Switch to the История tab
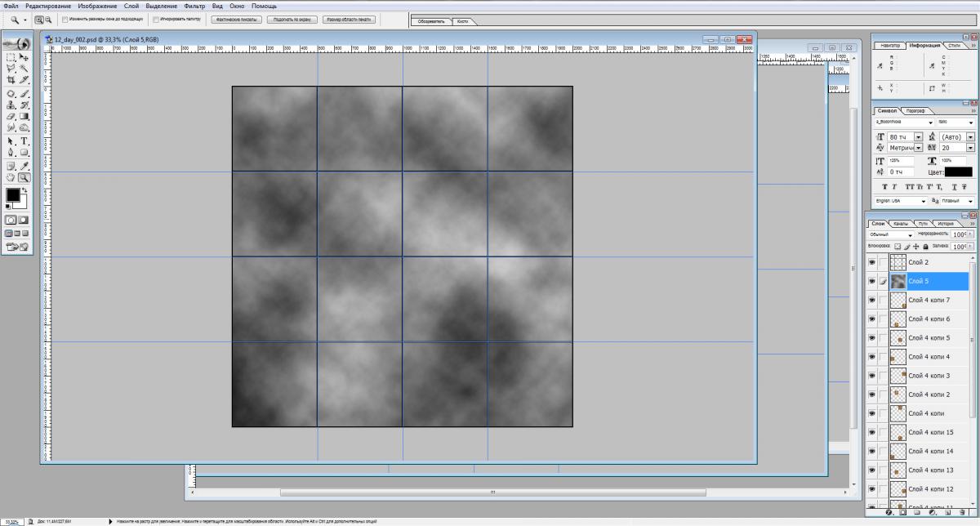980x526 pixels. [x=945, y=223]
